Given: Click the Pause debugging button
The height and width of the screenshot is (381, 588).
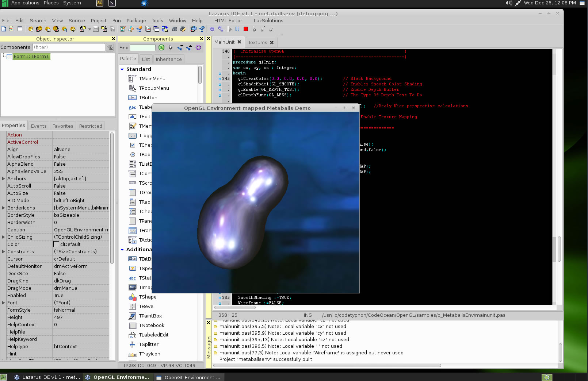Looking at the screenshot, I should tap(237, 29).
